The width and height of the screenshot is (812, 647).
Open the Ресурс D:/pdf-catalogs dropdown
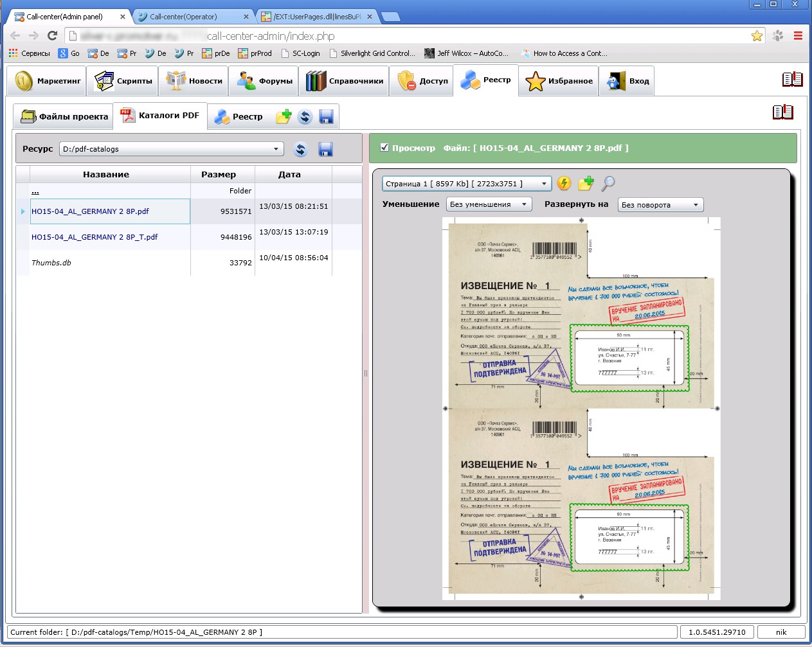click(172, 149)
